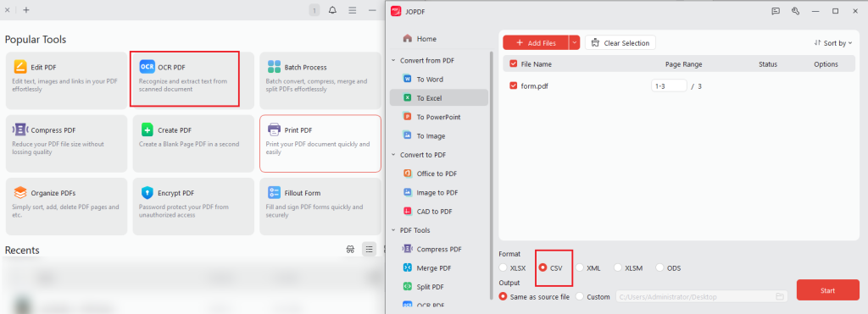Open the hamburger menu in left window
This screenshot has width=868, height=314.
[x=352, y=10]
